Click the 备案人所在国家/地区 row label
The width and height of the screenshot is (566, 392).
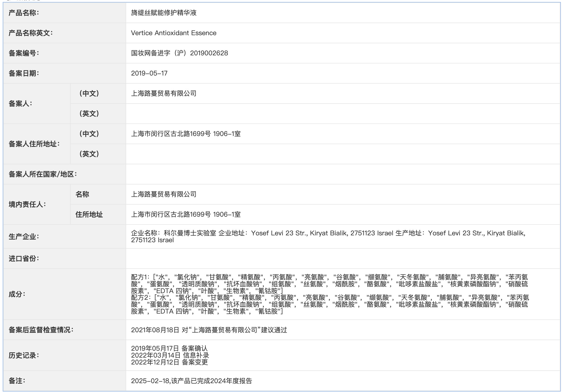click(43, 174)
